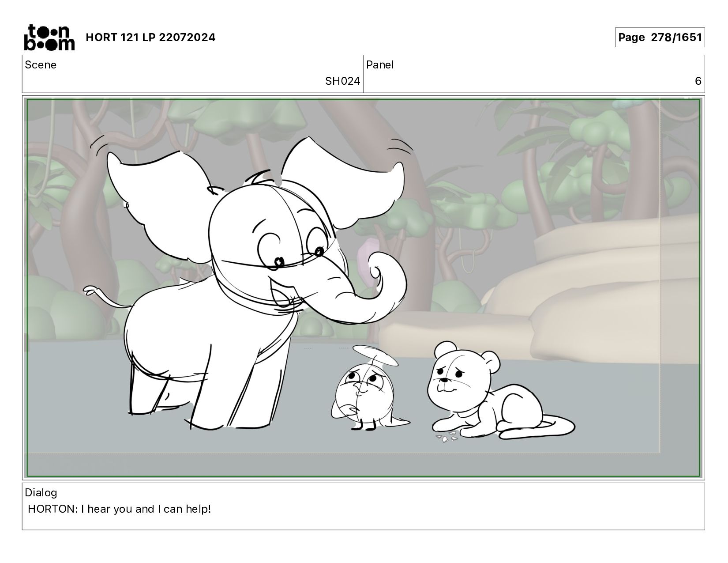Viewport: 728px width, 563px height.
Task: Select the SH024 scene value
Action: point(342,81)
